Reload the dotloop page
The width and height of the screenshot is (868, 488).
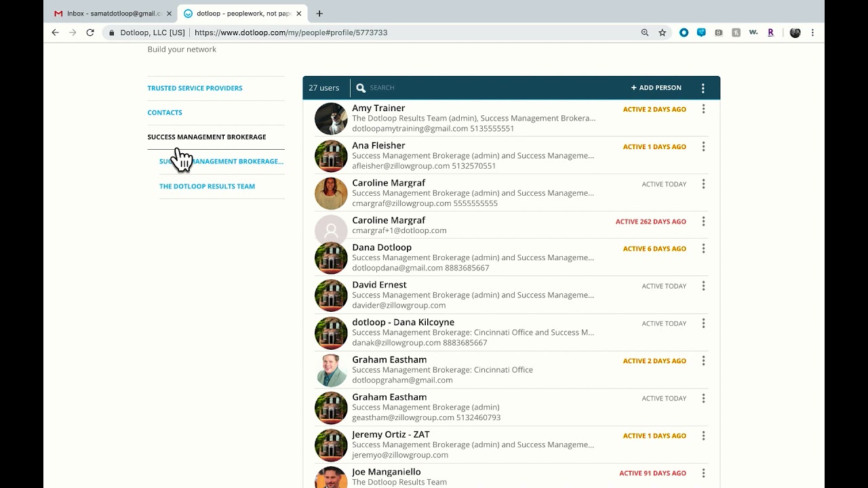coord(90,33)
